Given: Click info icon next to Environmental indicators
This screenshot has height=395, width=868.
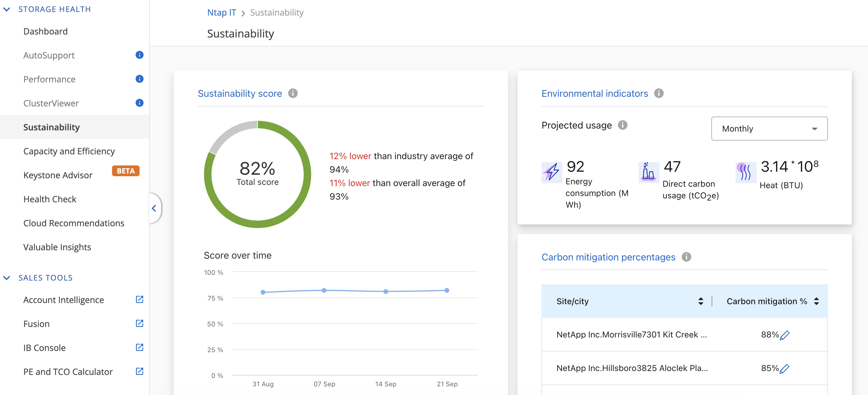Looking at the screenshot, I should (x=658, y=94).
